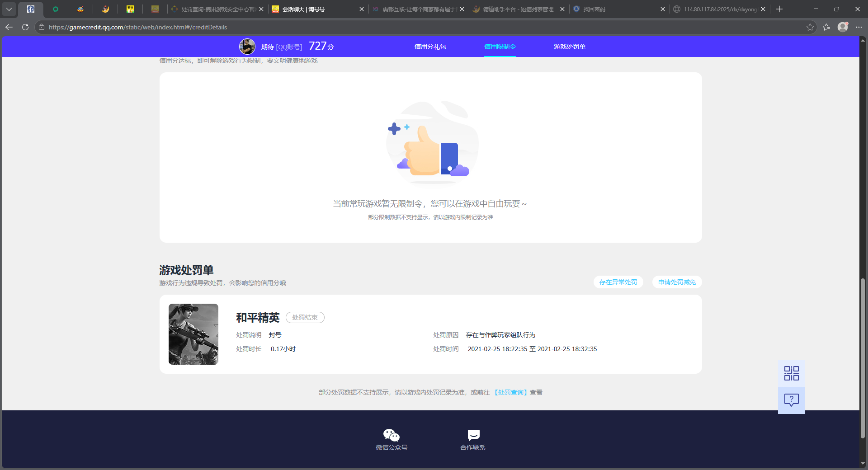The width and height of the screenshot is (868, 470).
Task: Close the 德道助手平台 tab
Action: 562,9
